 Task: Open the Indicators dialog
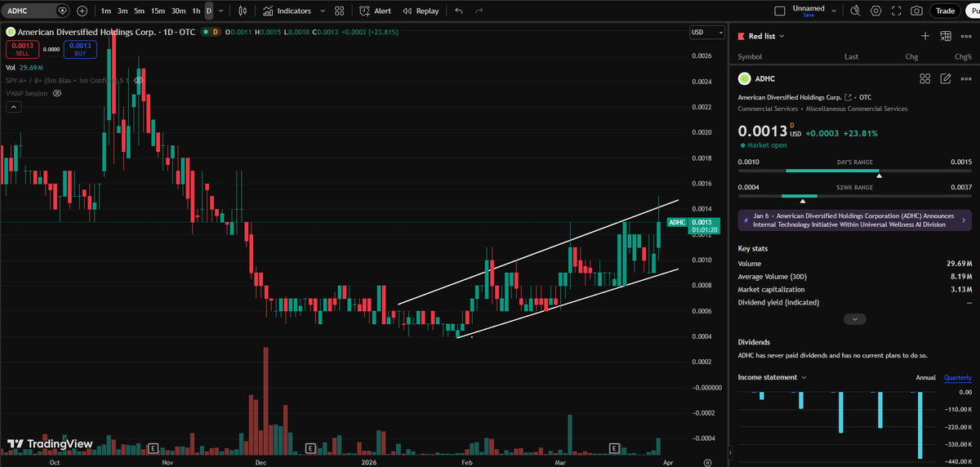click(x=287, y=11)
